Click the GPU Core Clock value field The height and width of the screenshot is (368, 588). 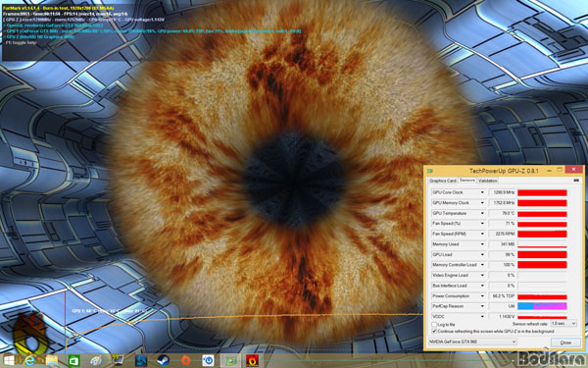pos(502,192)
